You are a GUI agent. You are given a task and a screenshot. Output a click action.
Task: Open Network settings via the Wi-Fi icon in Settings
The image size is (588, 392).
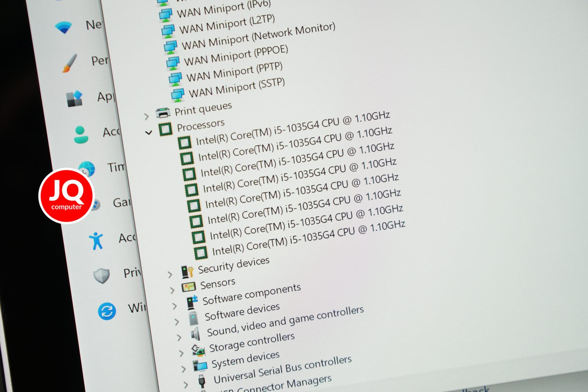click(x=63, y=27)
